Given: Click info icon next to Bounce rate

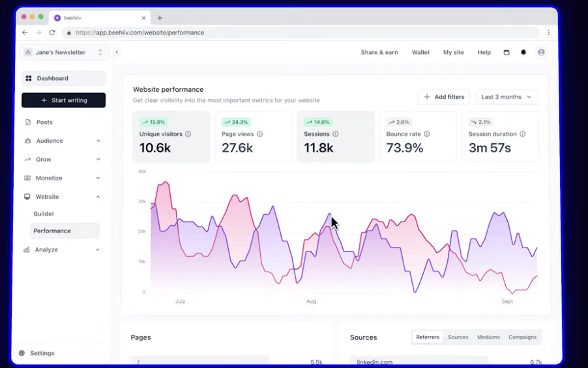Looking at the screenshot, I should point(427,134).
